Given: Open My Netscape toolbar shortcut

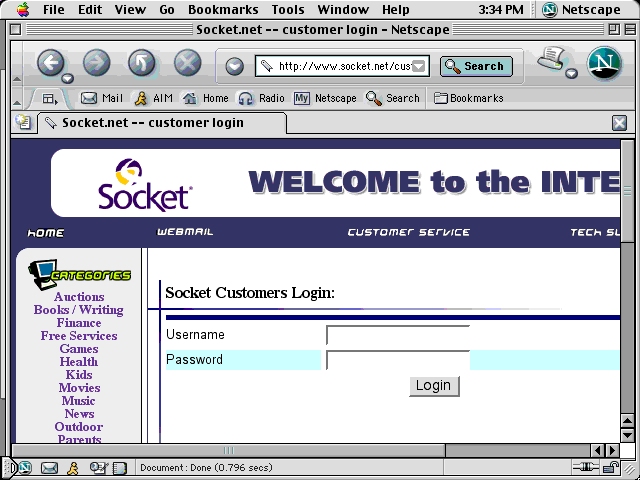Looking at the screenshot, I should (x=325, y=98).
